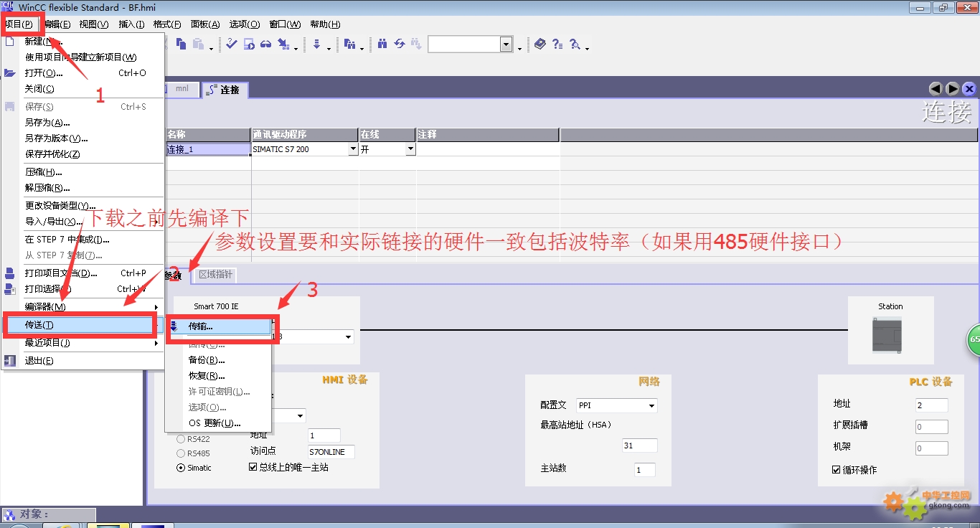Toggle the 循环操作 checkbox
This screenshot has width=980, height=528.
[x=837, y=470]
